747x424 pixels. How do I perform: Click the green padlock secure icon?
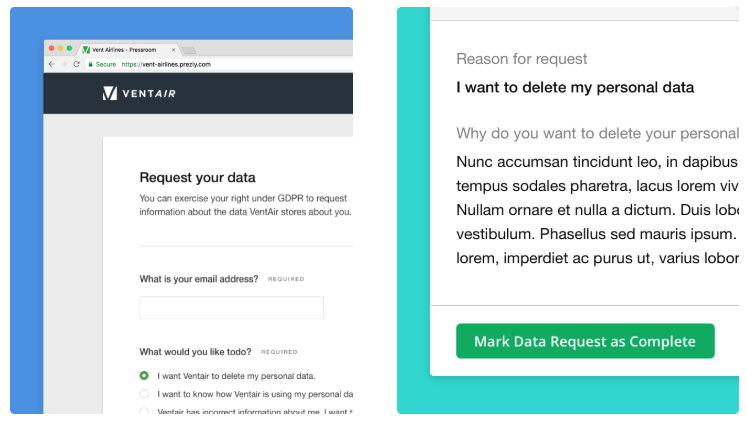coord(90,64)
